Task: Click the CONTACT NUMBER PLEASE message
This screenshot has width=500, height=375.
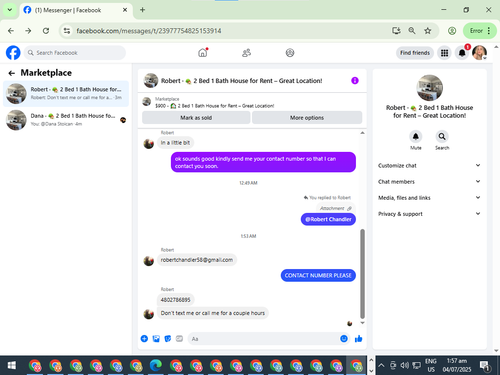Action: tap(318, 275)
